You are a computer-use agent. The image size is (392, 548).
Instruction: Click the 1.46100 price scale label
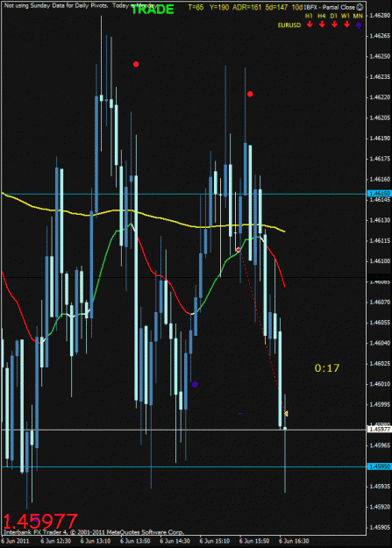click(x=380, y=261)
